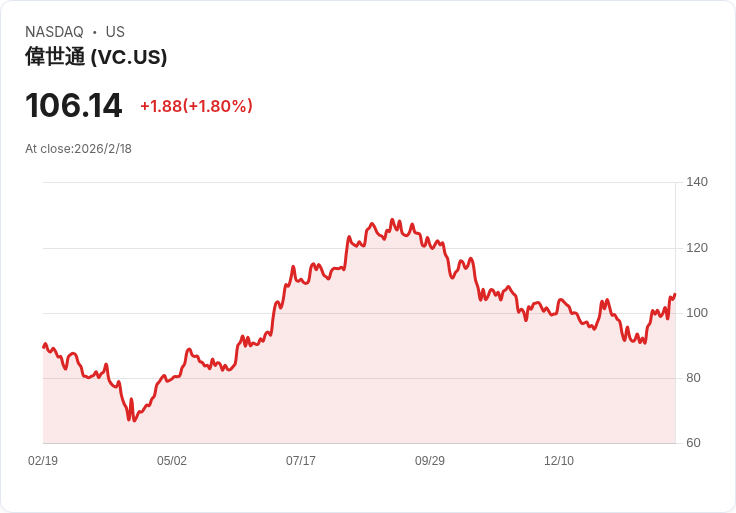Image resolution: width=736 pixels, height=513 pixels.
Task: Click the 02/19 date on the x-axis
Action: pyautogui.click(x=43, y=461)
